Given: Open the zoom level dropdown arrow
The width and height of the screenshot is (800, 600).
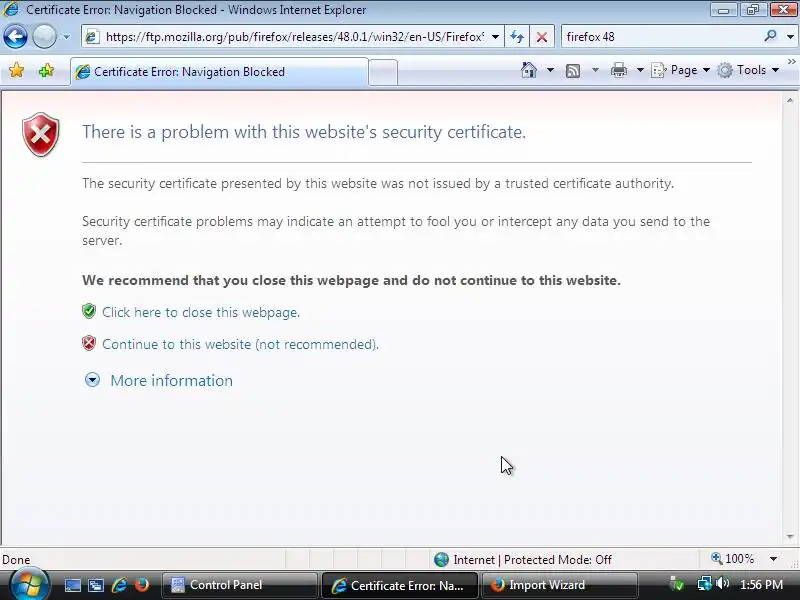Looking at the screenshot, I should [x=773, y=559].
